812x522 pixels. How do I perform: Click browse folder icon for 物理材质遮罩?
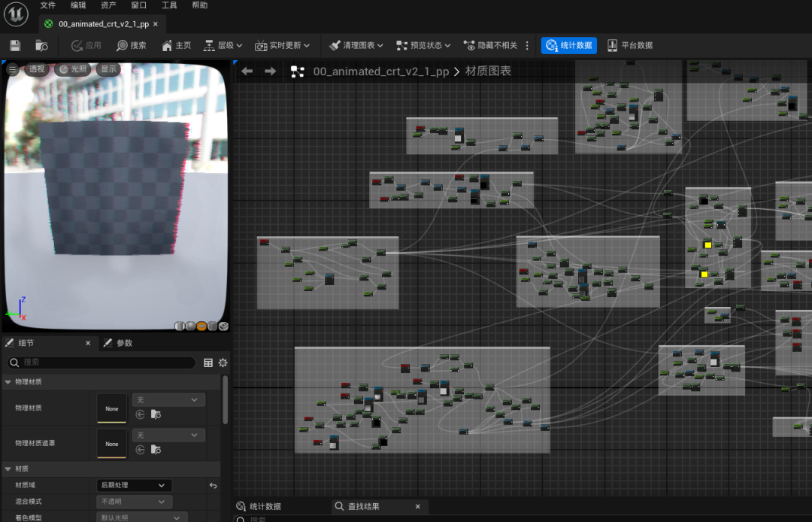click(156, 450)
